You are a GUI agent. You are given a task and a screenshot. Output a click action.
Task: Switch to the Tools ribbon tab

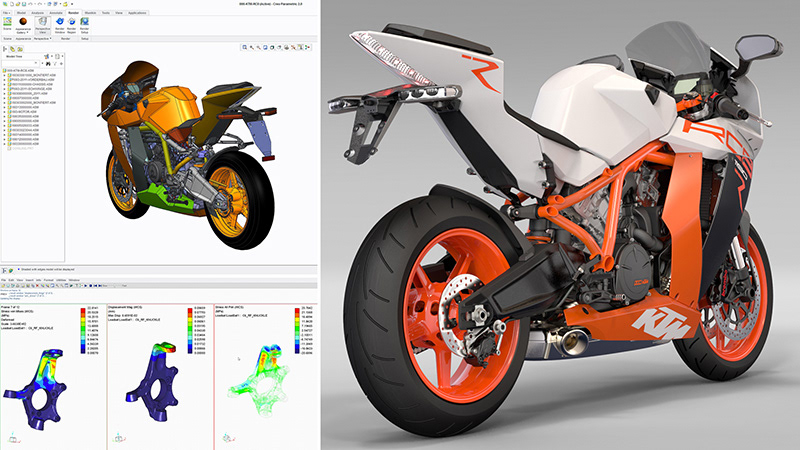[106, 13]
